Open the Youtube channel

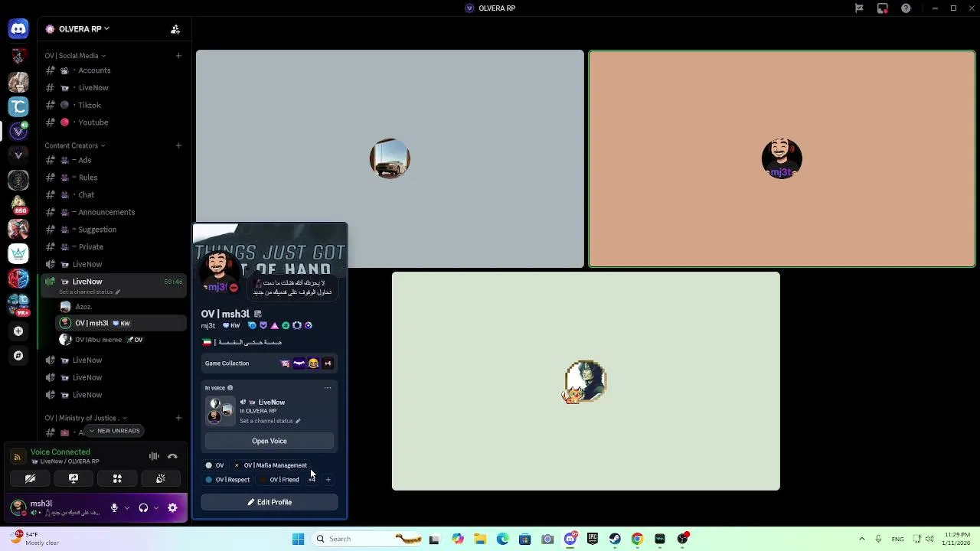[x=113, y=122]
